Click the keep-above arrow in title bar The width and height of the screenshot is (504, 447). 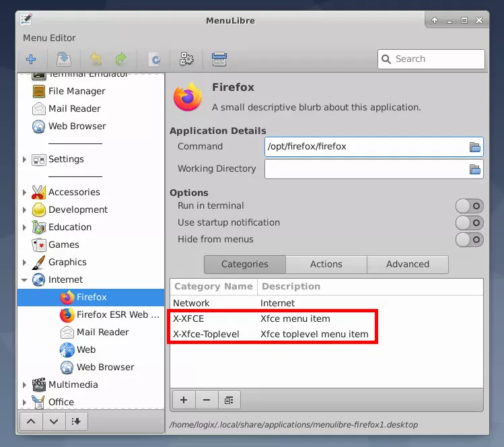[435, 20]
